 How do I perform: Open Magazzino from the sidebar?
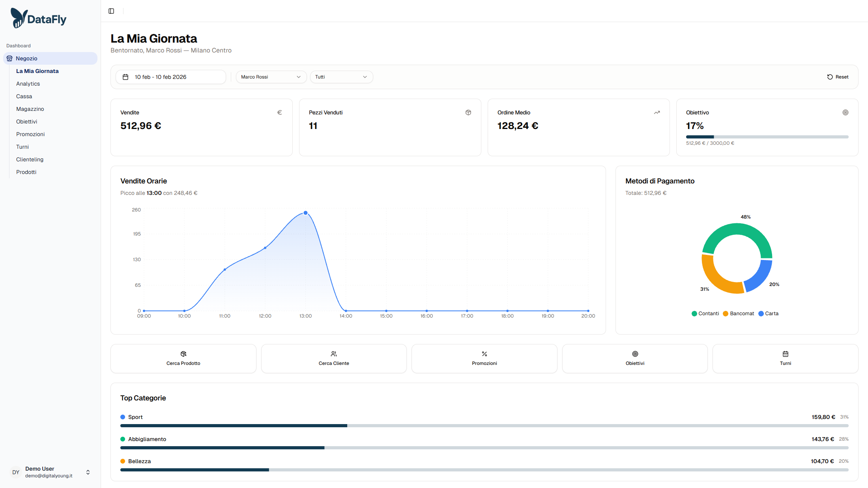click(30, 109)
